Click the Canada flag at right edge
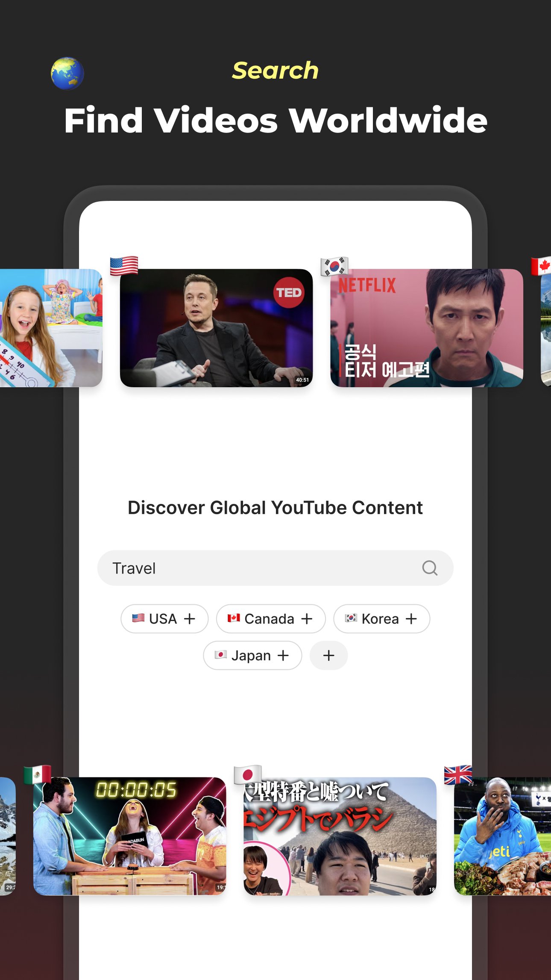The height and width of the screenshot is (980, 551). 541,266
